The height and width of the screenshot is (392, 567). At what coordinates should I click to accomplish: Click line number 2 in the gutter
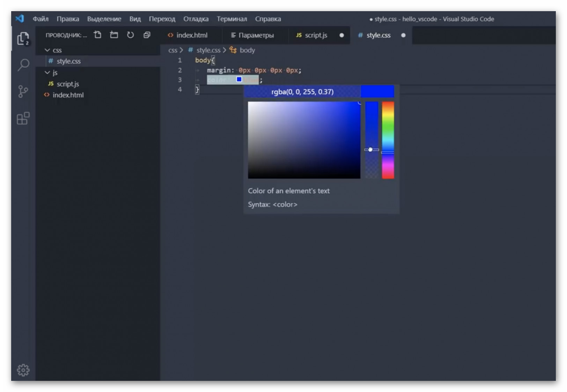coord(180,70)
